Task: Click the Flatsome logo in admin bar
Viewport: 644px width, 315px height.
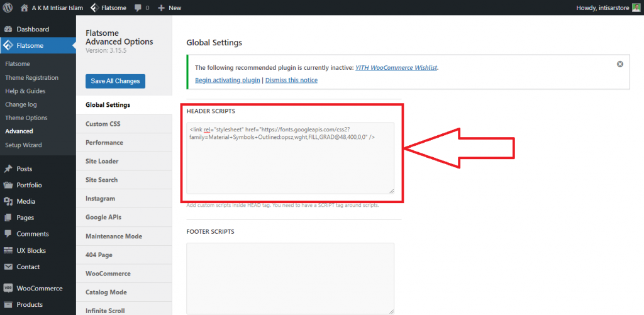Action: coord(94,8)
